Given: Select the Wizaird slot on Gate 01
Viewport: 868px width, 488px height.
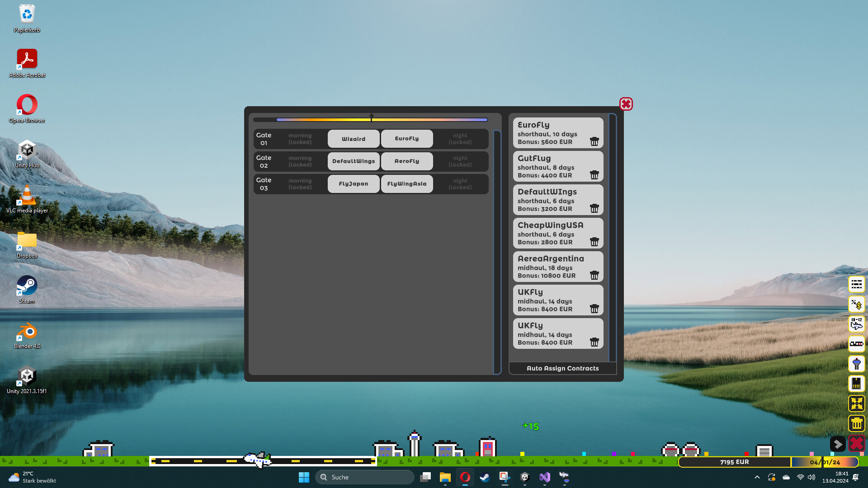Looking at the screenshot, I should [353, 139].
